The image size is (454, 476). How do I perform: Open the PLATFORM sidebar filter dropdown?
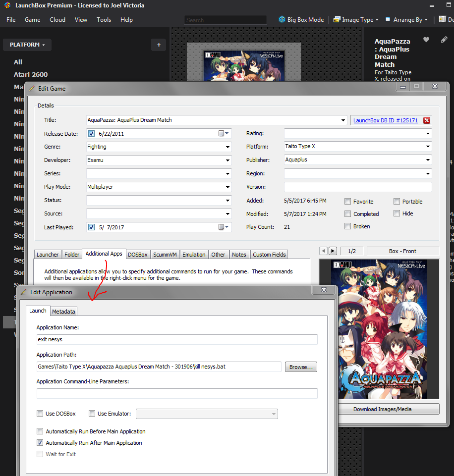pyautogui.click(x=27, y=45)
